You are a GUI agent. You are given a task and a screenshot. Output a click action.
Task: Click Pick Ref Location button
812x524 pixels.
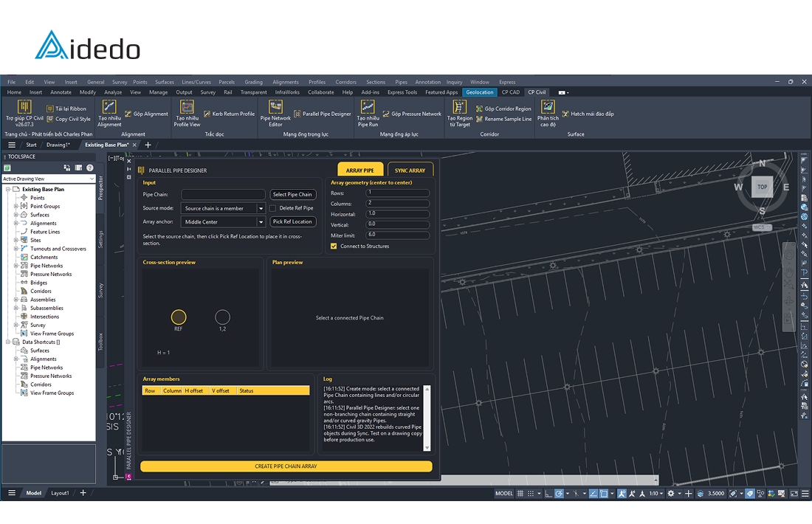(x=292, y=221)
